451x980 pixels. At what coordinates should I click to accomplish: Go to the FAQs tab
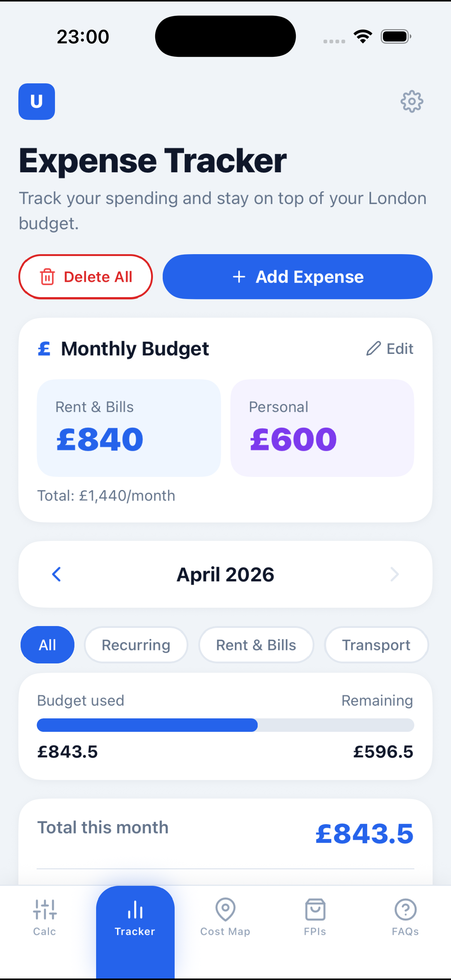pyautogui.click(x=405, y=917)
